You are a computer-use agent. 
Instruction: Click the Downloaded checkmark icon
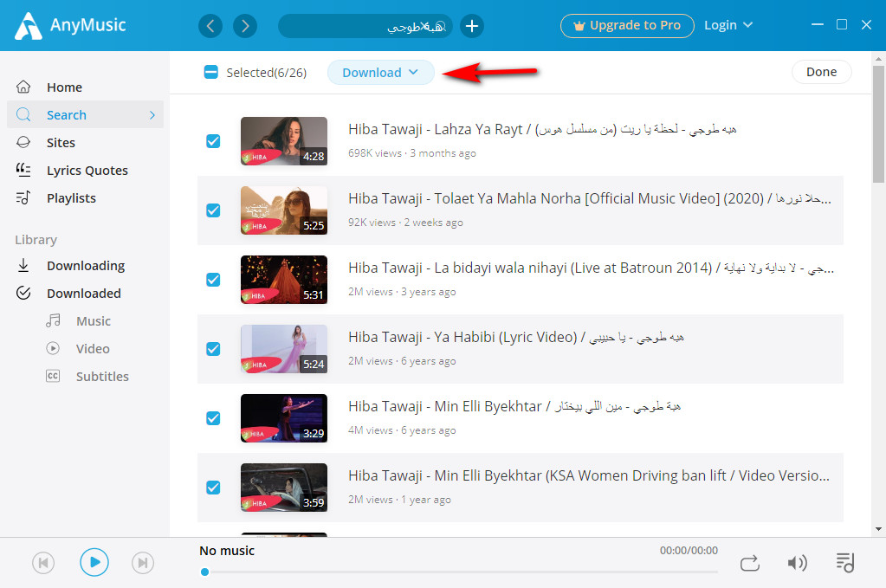tap(23, 293)
